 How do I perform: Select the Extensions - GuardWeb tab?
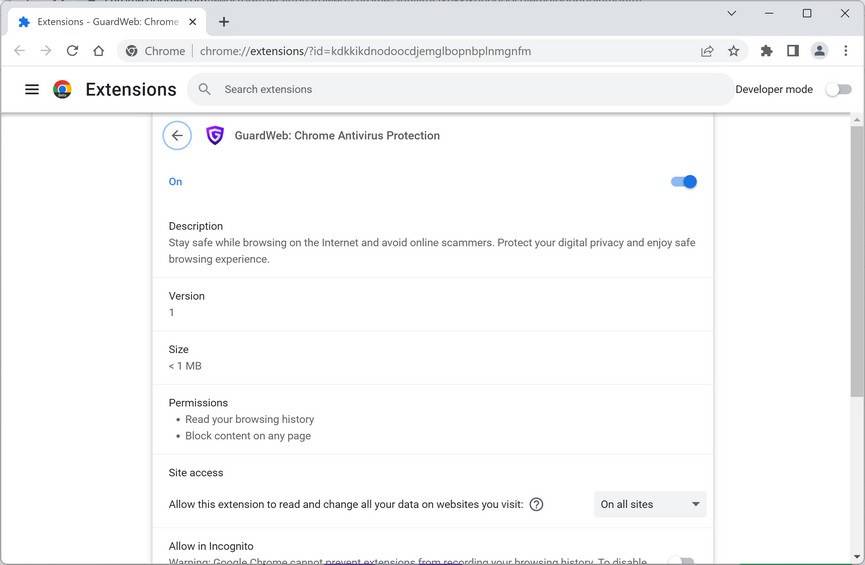[x=105, y=21]
